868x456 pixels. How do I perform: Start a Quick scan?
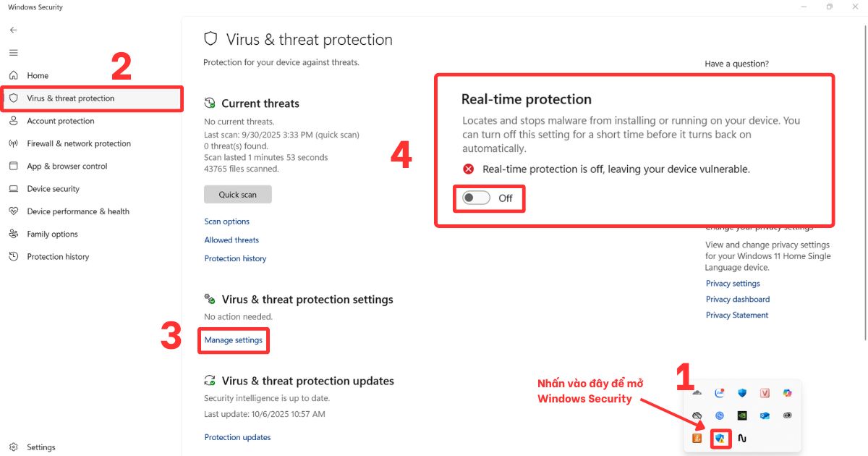tap(238, 194)
